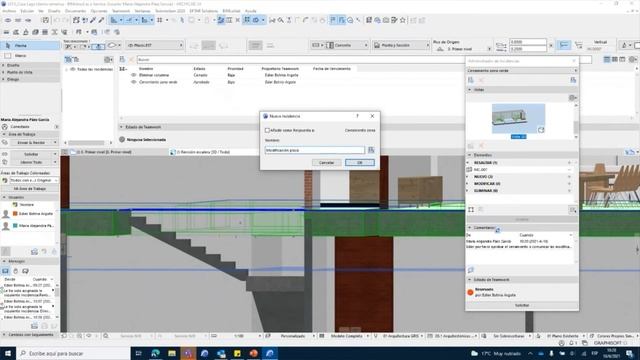
Task: Select the issue view thumbnail
Action: [x=518, y=118]
